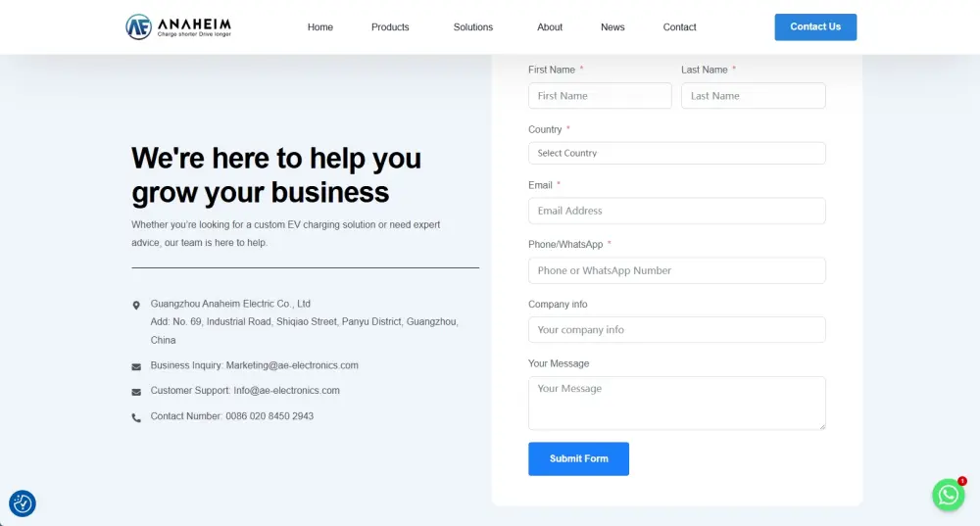Screen dimensions: 980x526
Task: Expand the Select Country dropdown
Action: point(676,153)
